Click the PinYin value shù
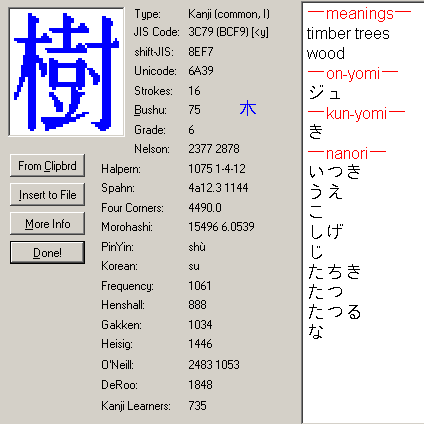424x424 pixels. pos(197,247)
